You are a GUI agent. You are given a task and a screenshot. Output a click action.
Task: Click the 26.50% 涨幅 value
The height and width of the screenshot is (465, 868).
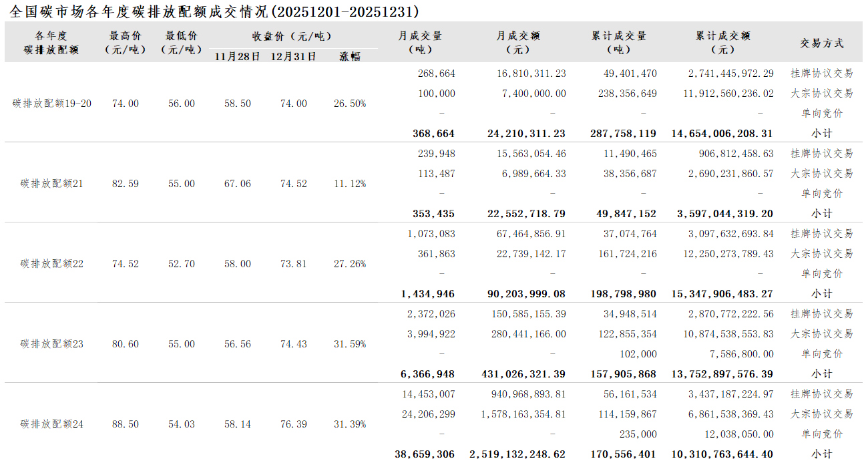350,104
